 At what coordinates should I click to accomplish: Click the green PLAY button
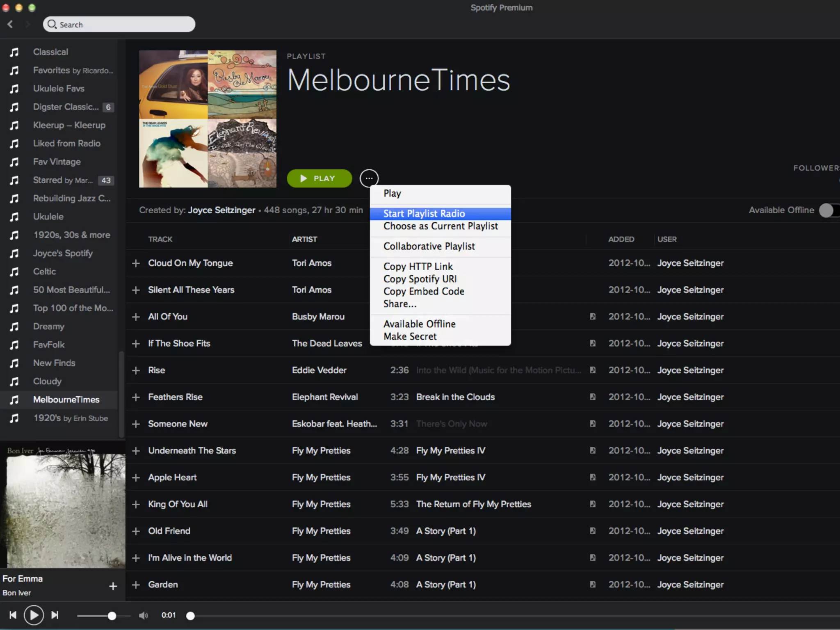point(319,178)
